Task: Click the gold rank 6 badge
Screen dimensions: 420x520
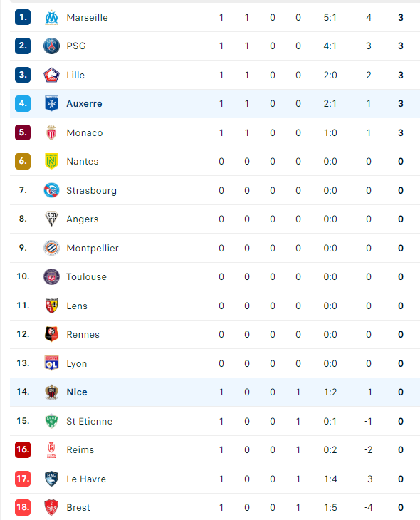Action: (x=23, y=161)
